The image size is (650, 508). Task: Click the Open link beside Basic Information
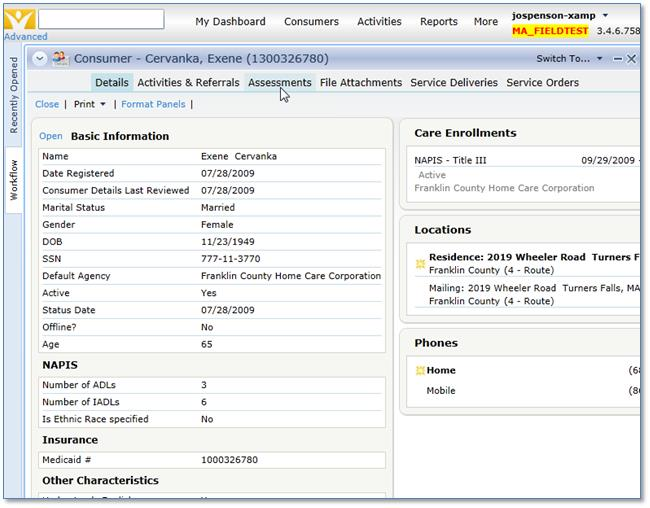pos(50,136)
